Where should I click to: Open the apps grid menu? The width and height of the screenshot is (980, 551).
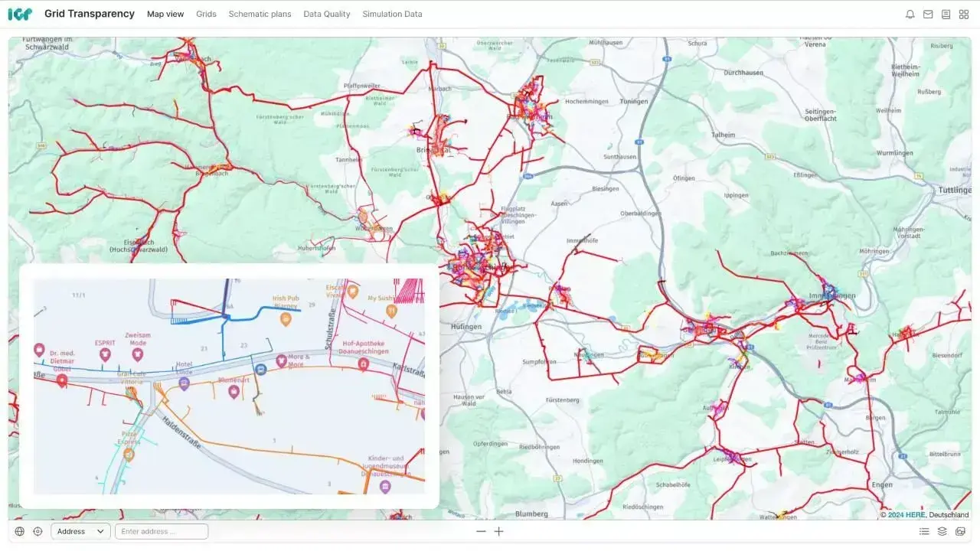point(964,14)
